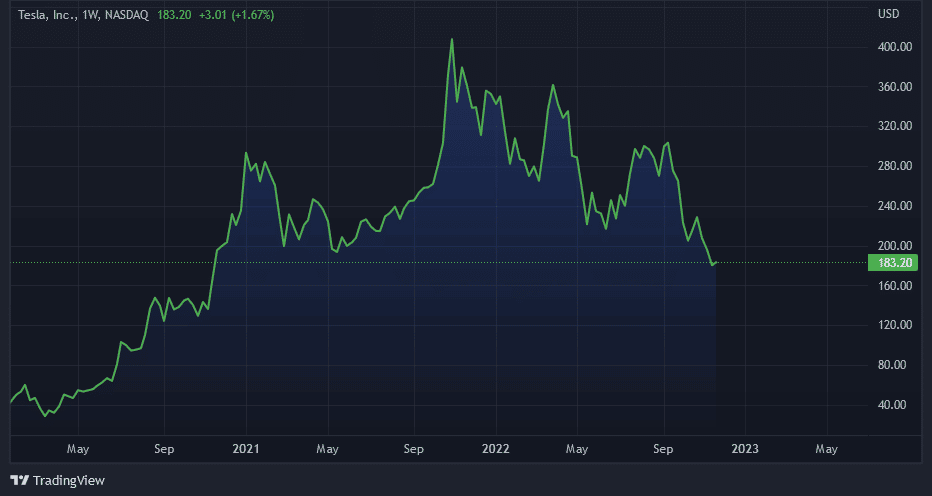Open the TradingView text link
Viewport: 932px width, 496px height.
click(x=68, y=481)
